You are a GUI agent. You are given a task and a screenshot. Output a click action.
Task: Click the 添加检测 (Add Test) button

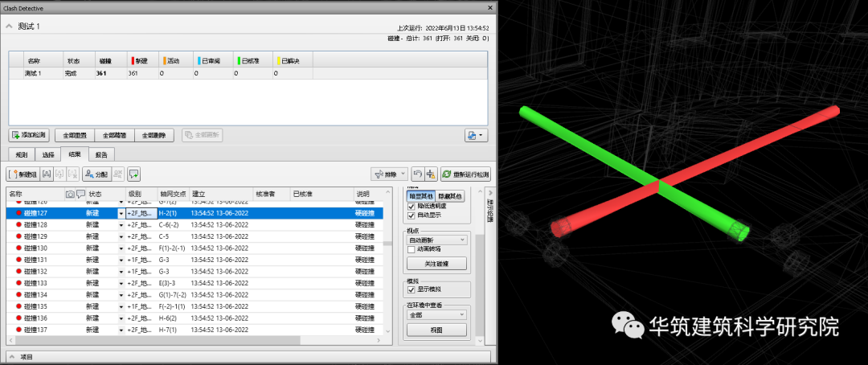[31, 134]
